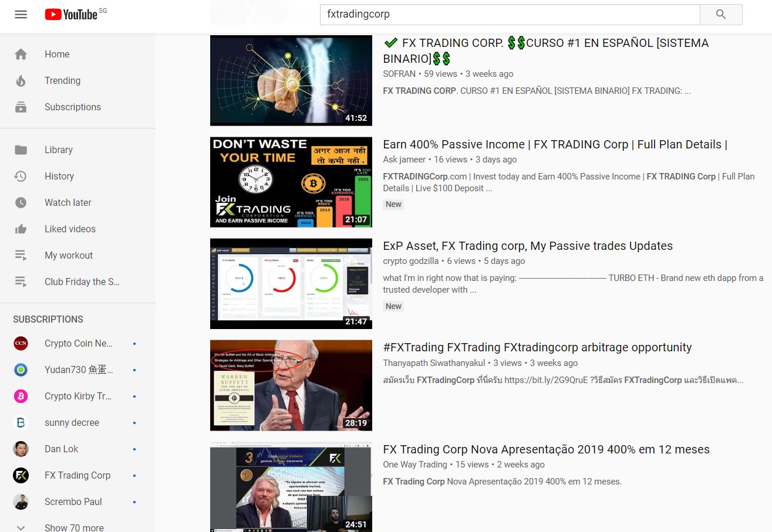The width and height of the screenshot is (772, 532).
Task: Open the hamburger guide menu
Action: 21,15
